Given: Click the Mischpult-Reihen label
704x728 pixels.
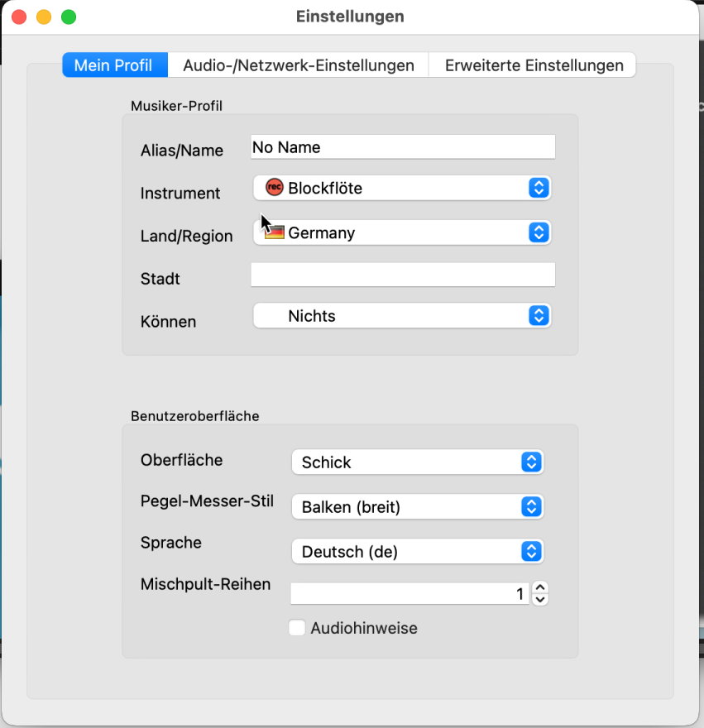Looking at the screenshot, I should (205, 584).
